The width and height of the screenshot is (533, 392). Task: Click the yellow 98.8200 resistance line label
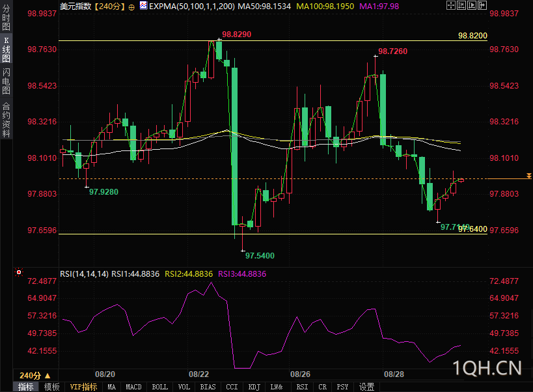coord(472,35)
